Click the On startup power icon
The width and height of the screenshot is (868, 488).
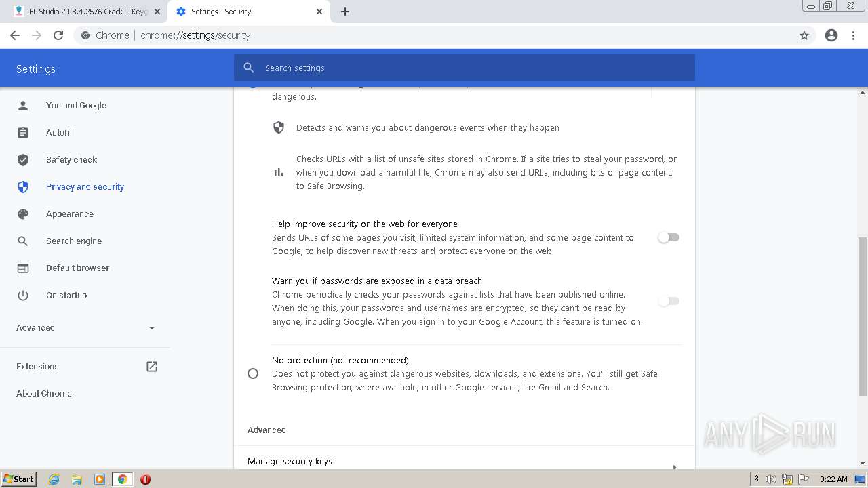pos(23,295)
